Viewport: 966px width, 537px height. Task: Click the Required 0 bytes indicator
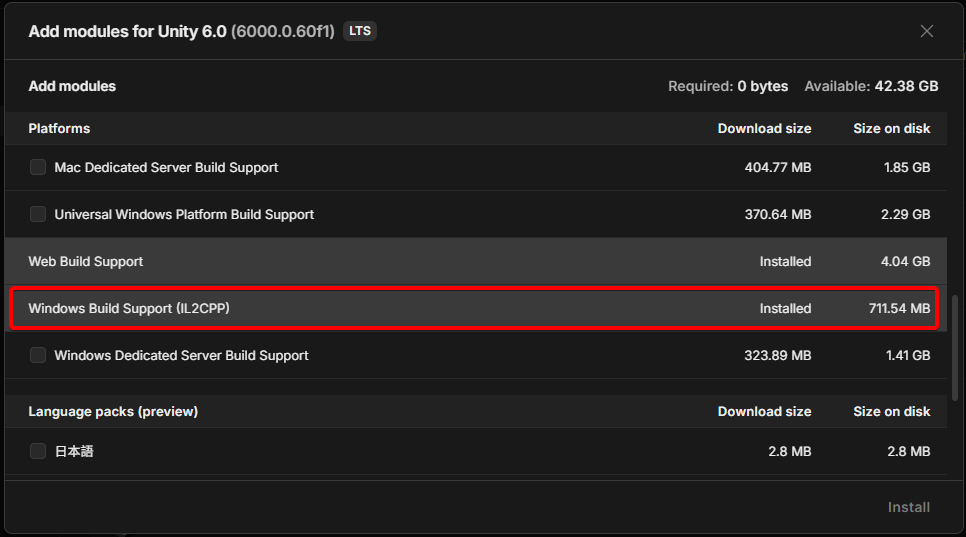728,86
